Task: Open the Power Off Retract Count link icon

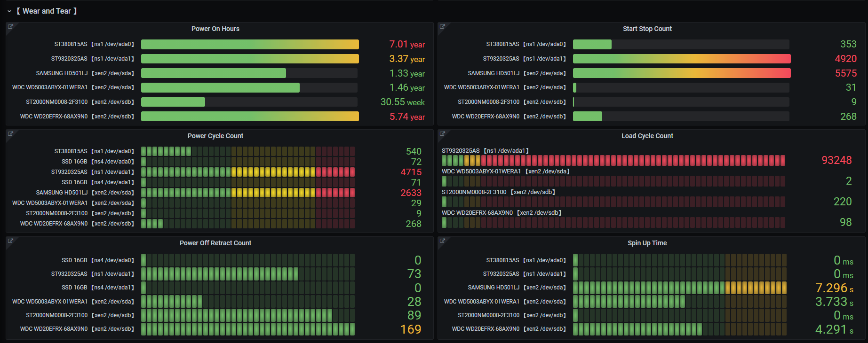Action: click(10, 241)
